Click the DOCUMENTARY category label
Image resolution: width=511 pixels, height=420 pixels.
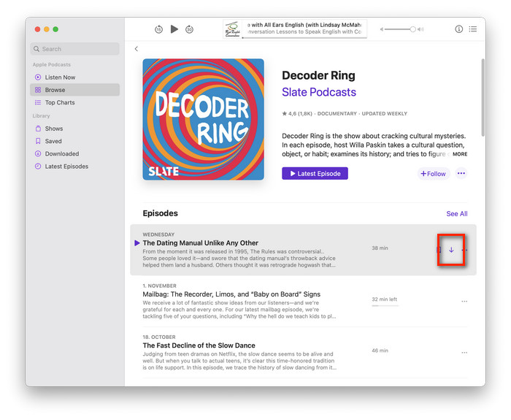click(x=337, y=114)
